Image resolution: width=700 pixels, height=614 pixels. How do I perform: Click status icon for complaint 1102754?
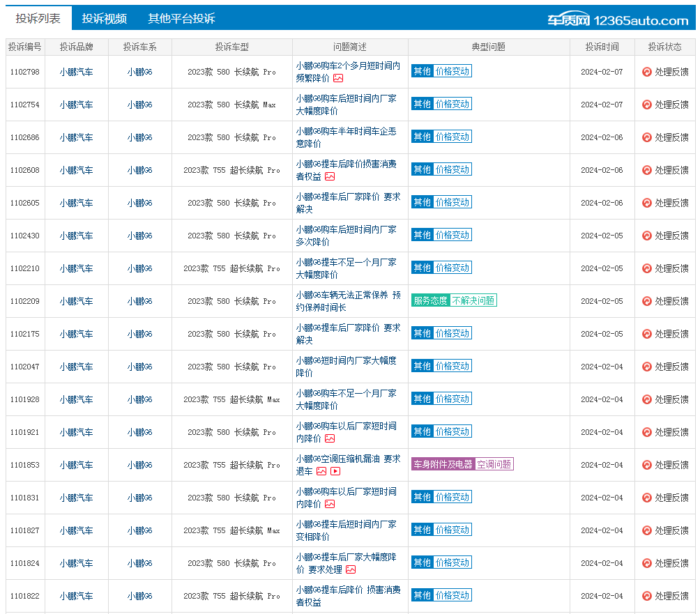click(646, 105)
